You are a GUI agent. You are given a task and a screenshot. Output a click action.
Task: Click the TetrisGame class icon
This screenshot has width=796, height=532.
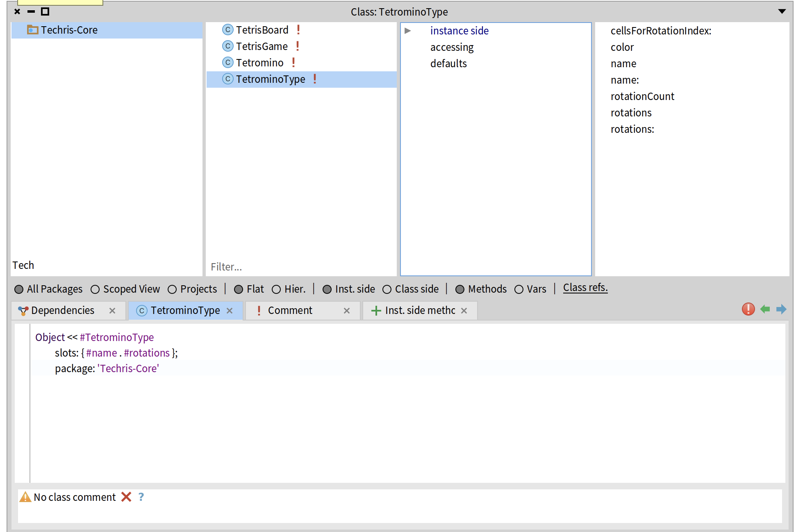pyautogui.click(x=228, y=46)
